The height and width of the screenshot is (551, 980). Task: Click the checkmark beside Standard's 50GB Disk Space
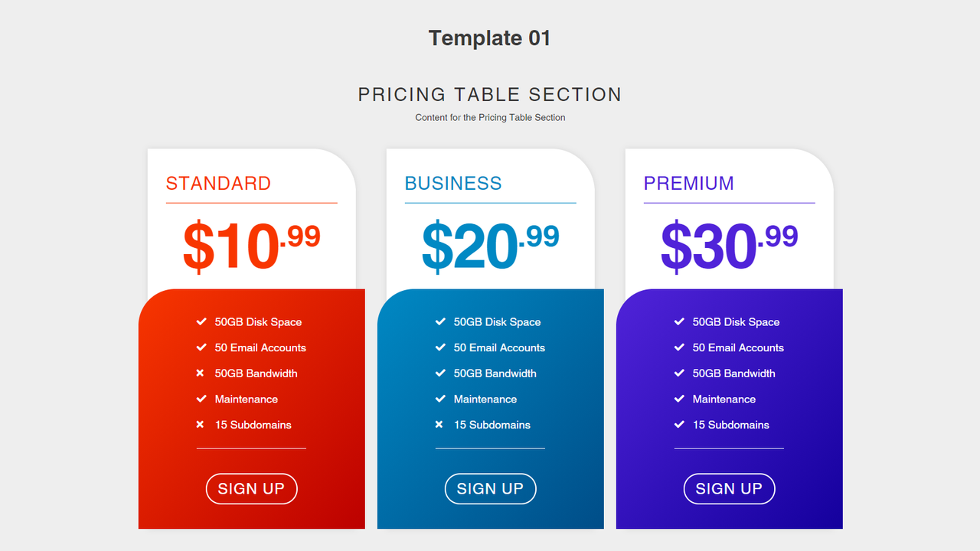201,321
